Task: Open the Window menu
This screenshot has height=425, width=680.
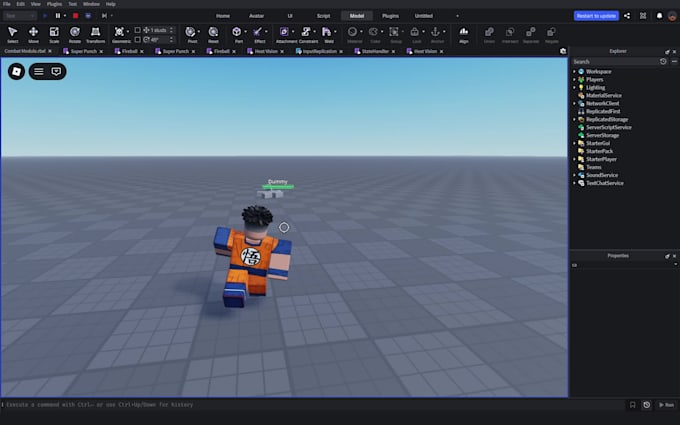Action: 91,4
